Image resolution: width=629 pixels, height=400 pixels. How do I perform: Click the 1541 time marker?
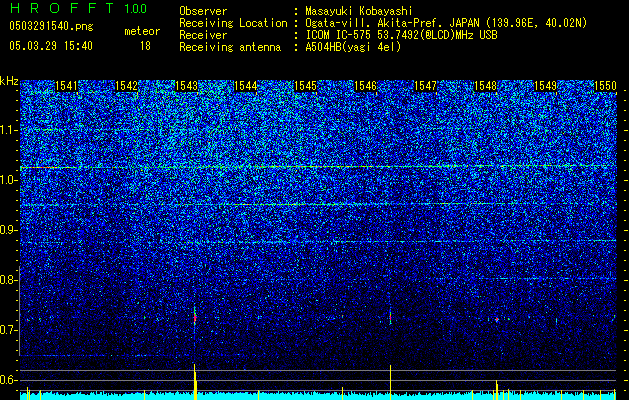tap(66, 86)
